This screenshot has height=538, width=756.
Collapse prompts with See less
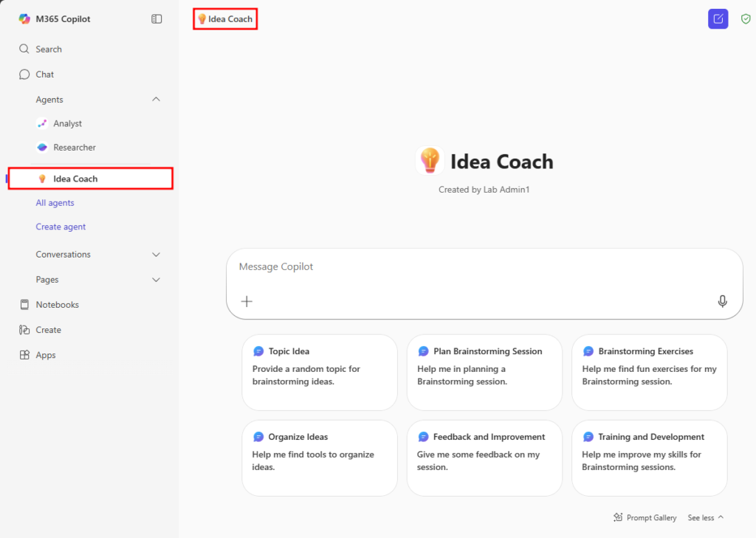click(705, 518)
